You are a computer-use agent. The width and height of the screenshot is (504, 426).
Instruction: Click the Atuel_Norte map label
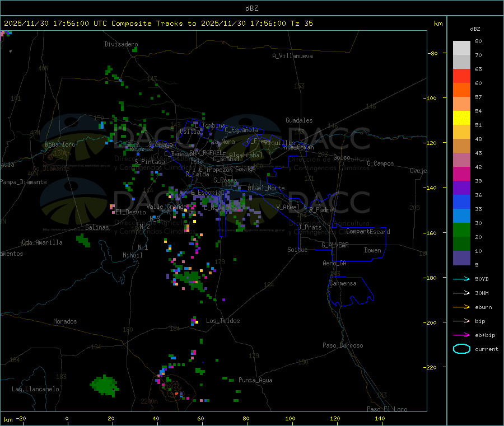coord(266,188)
